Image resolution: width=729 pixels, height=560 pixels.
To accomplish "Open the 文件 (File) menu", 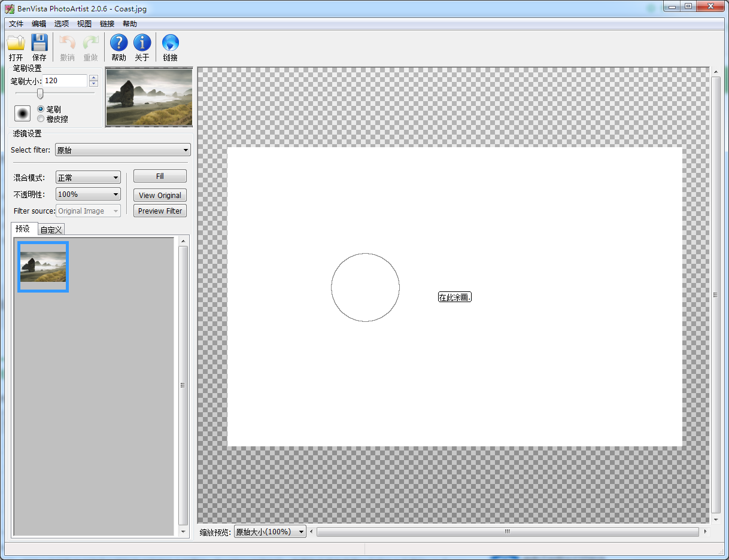I will [x=16, y=24].
